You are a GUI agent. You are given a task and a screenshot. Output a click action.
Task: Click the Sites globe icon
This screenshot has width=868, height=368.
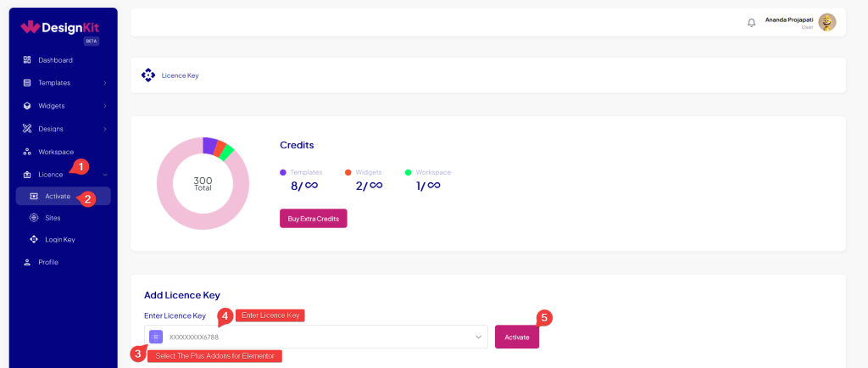pos(34,218)
